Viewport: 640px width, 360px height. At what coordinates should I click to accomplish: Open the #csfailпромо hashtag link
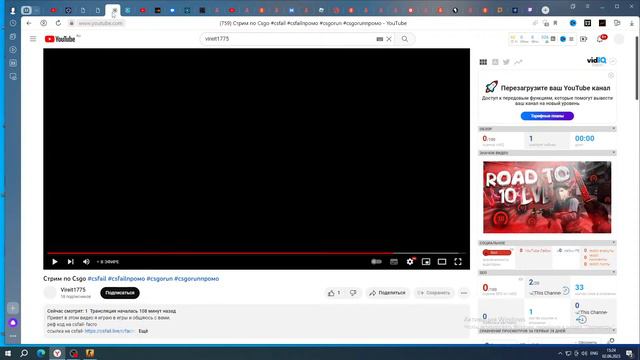(x=126, y=279)
